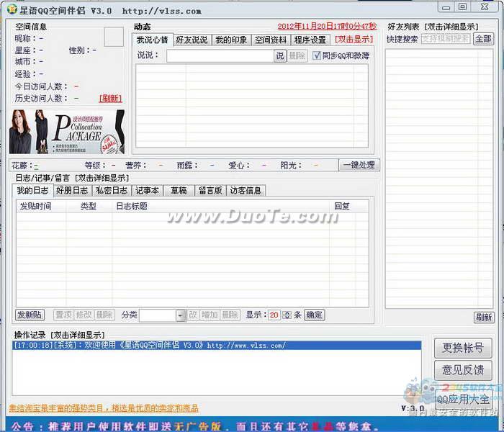This screenshot has width=504, height=432.
Task: Minimize the 星语QQ空间伴侣 window
Action: point(446,7)
